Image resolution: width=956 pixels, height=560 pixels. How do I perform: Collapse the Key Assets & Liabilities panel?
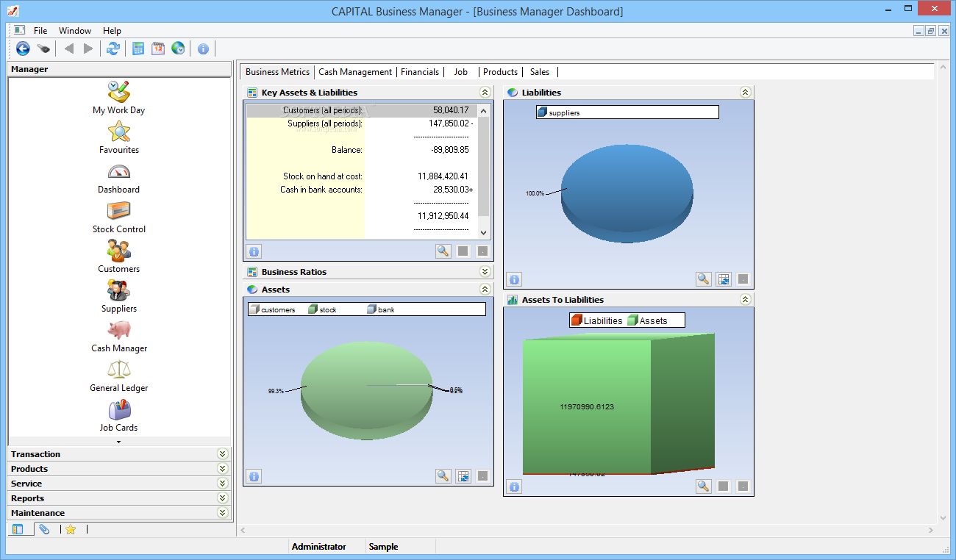pos(485,93)
